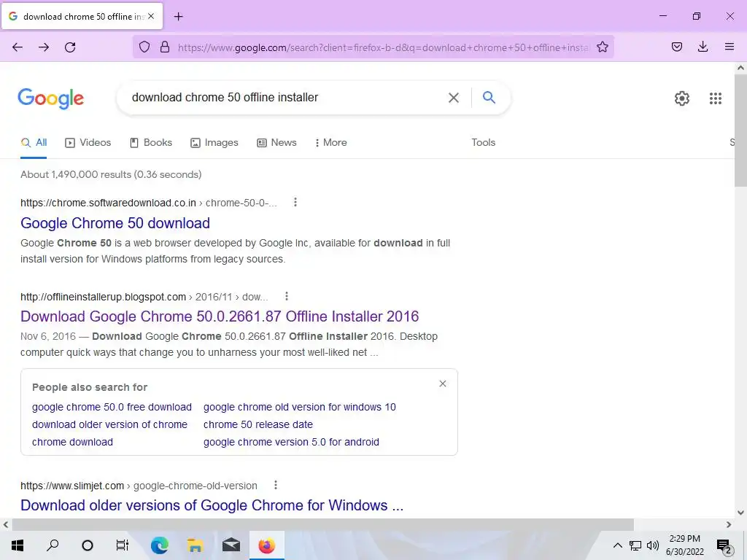This screenshot has width=747, height=560.
Task: Open the Windows notification center
Action: 724,546
